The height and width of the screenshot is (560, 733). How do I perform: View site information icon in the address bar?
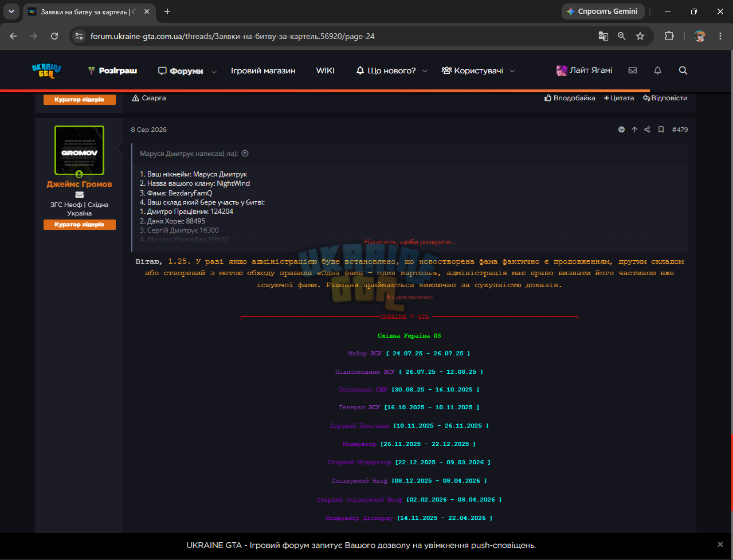pyautogui.click(x=80, y=36)
